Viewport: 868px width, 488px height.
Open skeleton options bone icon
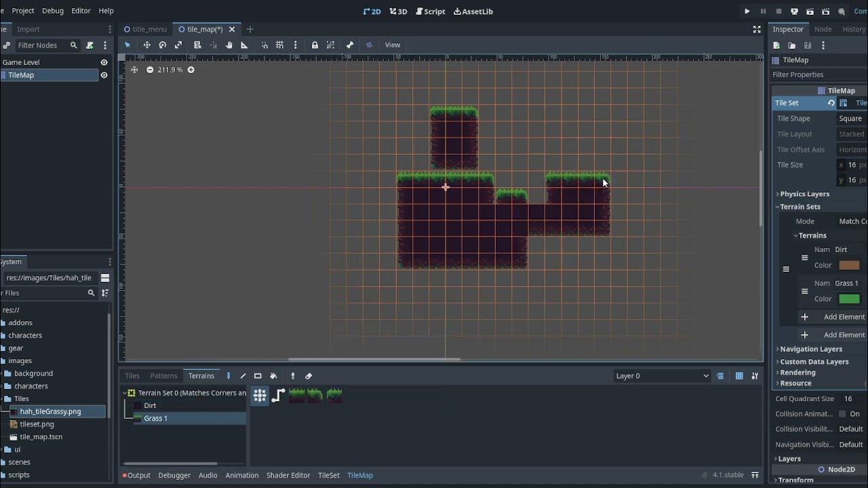pyautogui.click(x=350, y=45)
